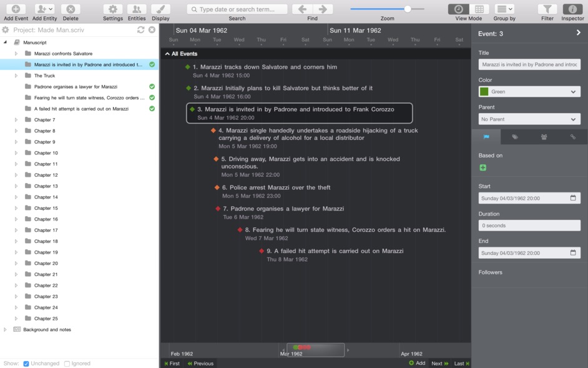Screen dimensions: 588x368
Task: Click the Add button at bottom right
Action: [416, 363]
